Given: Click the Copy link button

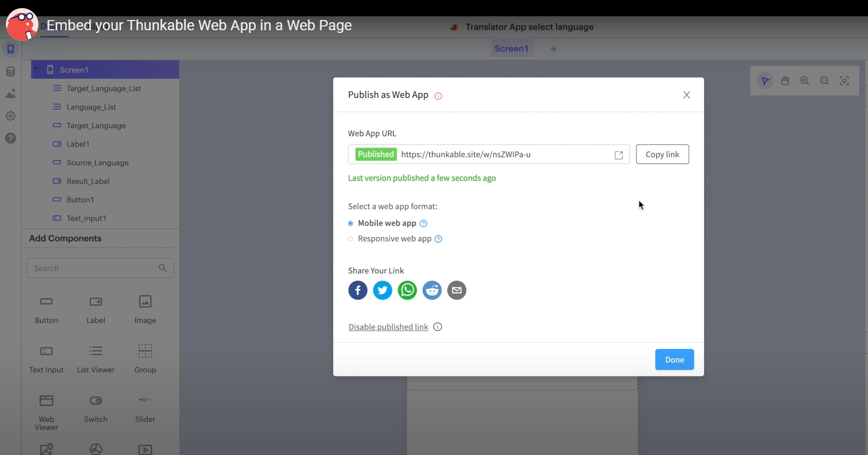Looking at the screenshot, I should pos(662,154).
